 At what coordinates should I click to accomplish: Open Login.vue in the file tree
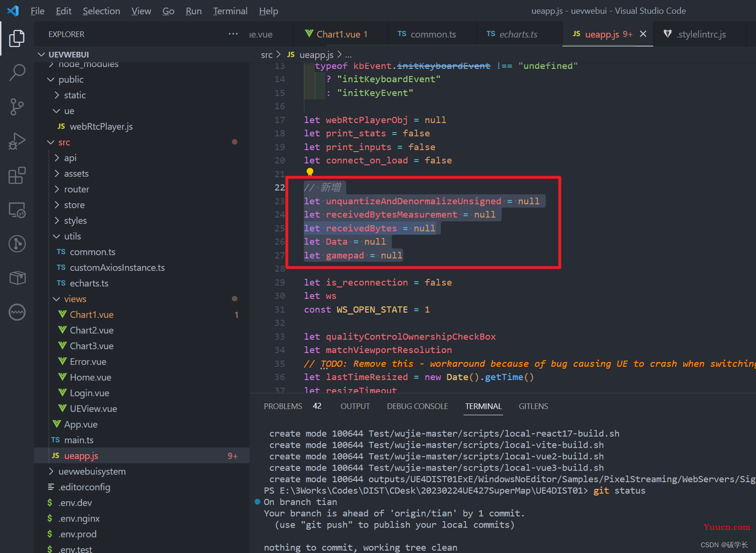(x=142, y=393)
